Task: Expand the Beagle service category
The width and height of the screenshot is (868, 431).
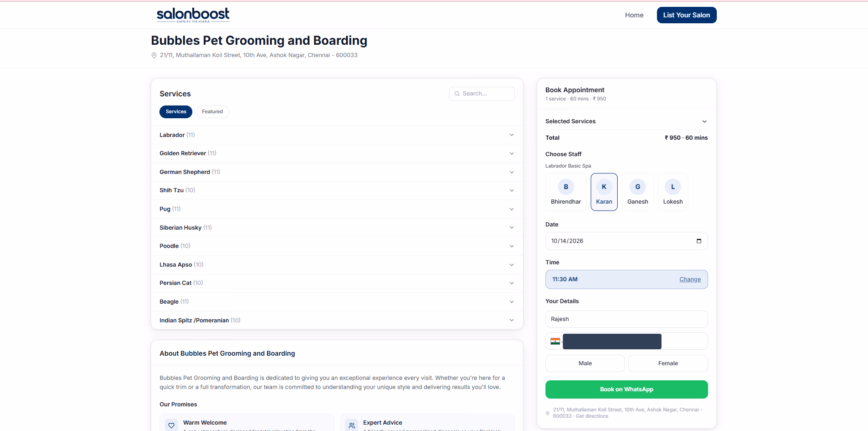Action: click(x=337, y=302)
